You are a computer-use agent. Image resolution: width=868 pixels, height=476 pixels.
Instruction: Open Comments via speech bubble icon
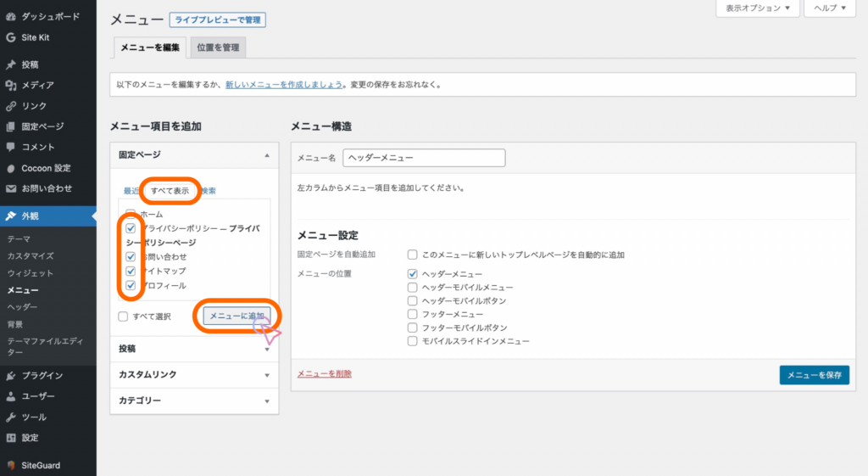(x=11, y=147)
